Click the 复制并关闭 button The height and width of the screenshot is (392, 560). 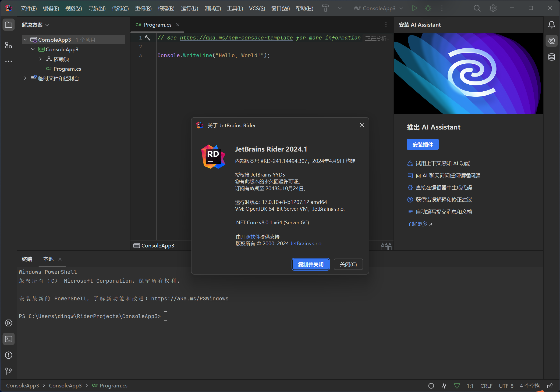[310, 264]
